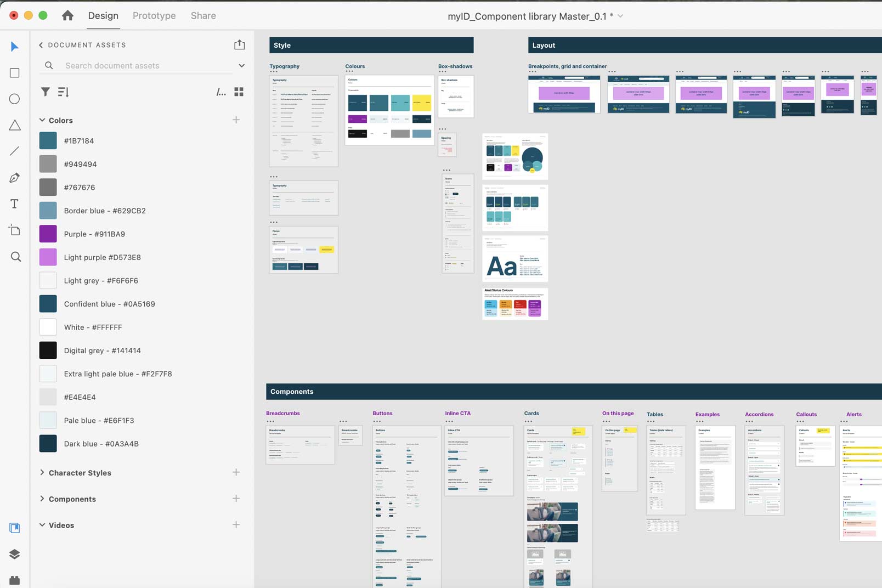Select the Purple #911BA9 color swatch
Image resolution: width=882 pixels, height=588 pixels.
click(48, 234)
